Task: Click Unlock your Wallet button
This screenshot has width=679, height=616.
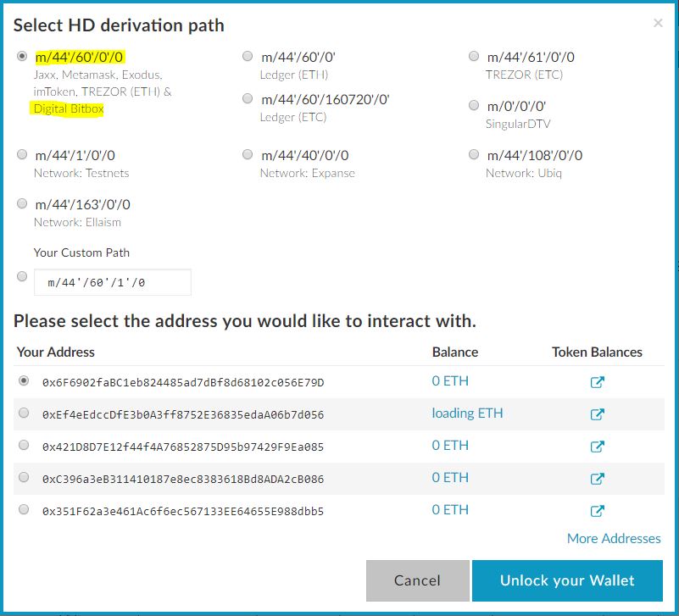Action: click(x=567, y=580)
